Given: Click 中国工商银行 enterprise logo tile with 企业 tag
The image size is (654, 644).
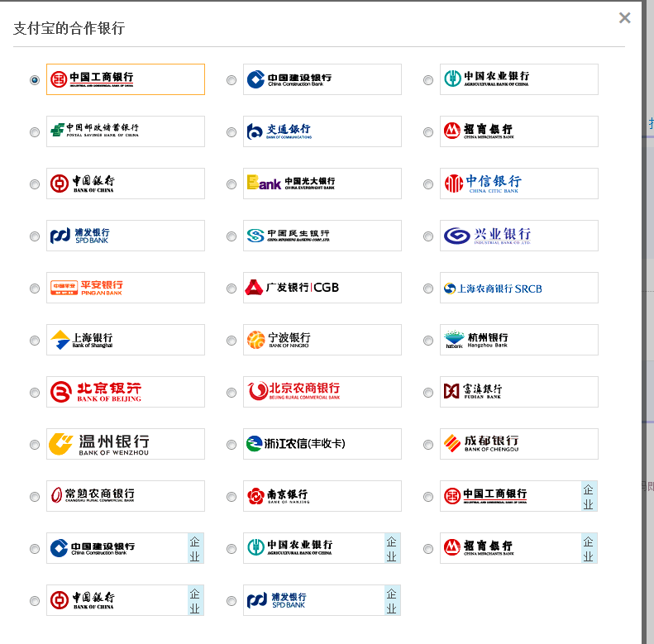Looking at the screenshot, I should 519,496.
